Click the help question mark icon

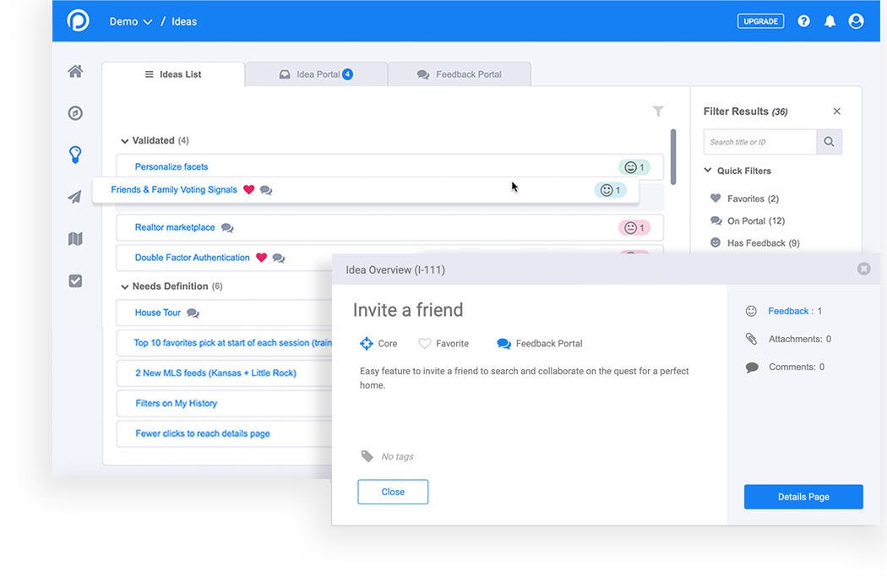[803, 20]
